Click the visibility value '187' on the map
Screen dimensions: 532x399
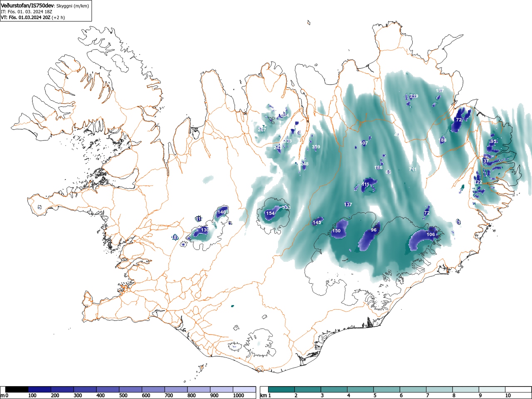tap(440, 91)
